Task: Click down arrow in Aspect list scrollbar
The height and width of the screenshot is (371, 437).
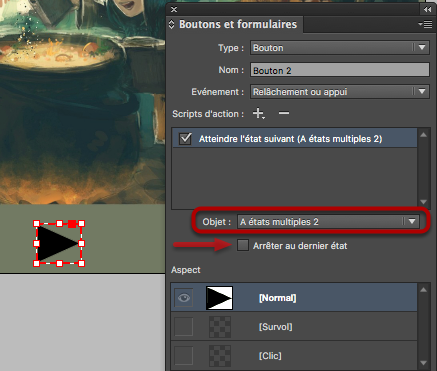Action: (423, 363)
